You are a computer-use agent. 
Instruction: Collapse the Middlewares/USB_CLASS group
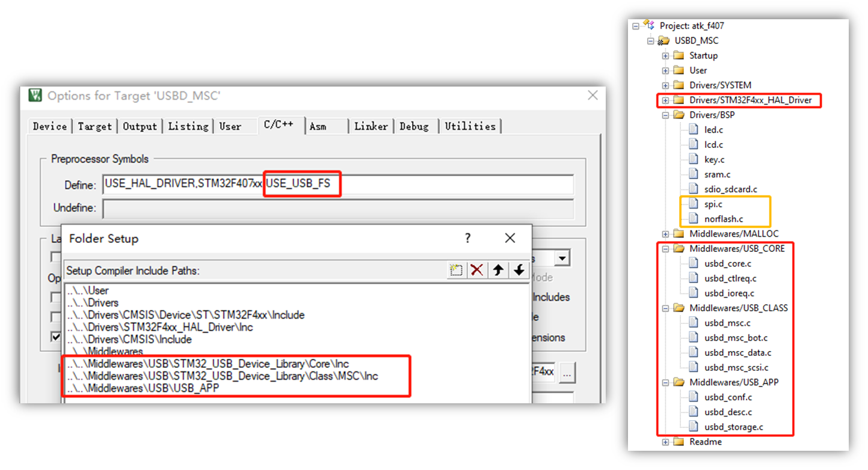pos(665,308)
